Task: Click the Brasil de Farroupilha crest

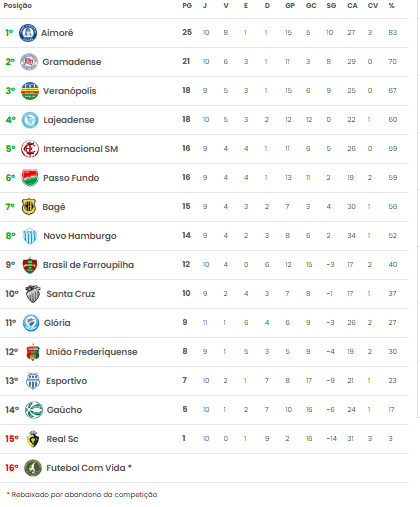Action: (x=30, y=265)
